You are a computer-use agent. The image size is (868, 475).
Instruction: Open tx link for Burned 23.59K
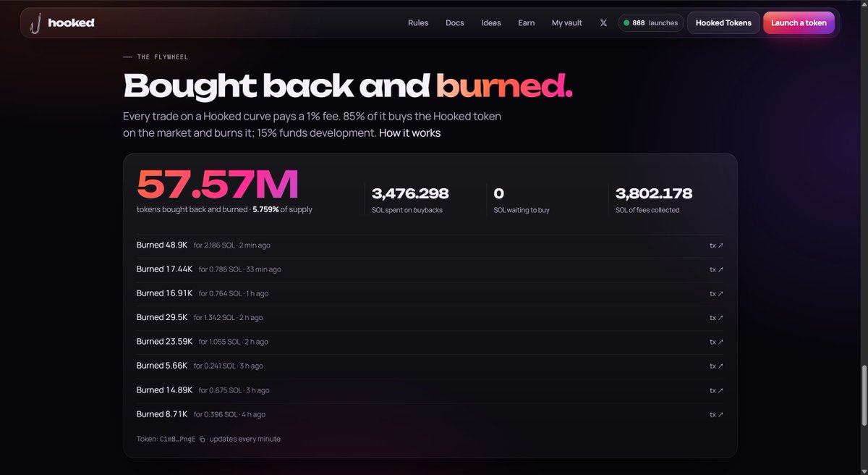(716, 342)
